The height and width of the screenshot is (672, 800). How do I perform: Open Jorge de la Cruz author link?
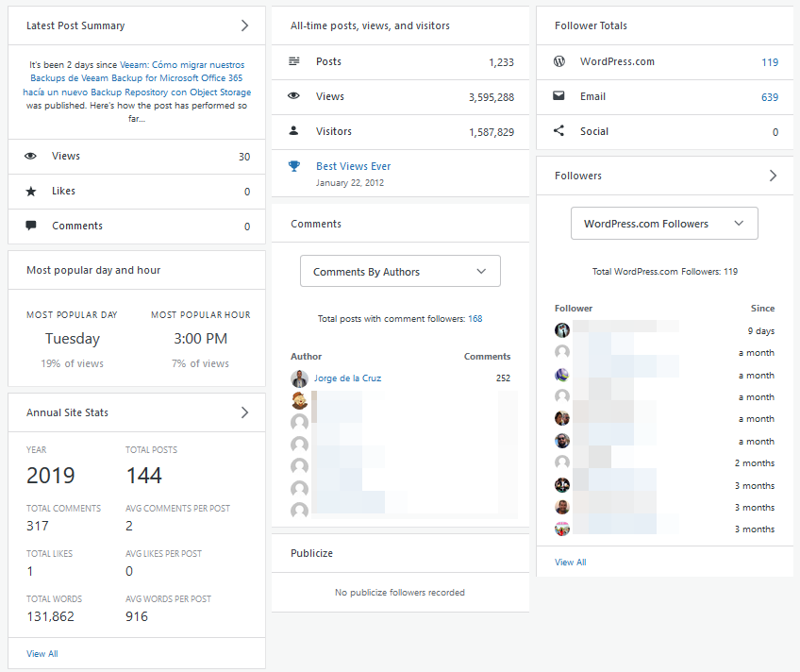point(347,378)
